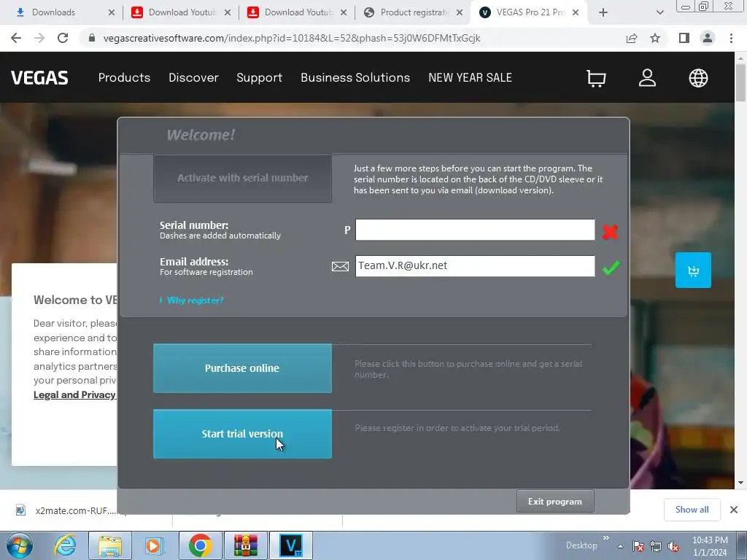The height and width of the screenshot is (560, 747).
Task: Open the media player taskbar icon
Action: (x=154, y=545)
